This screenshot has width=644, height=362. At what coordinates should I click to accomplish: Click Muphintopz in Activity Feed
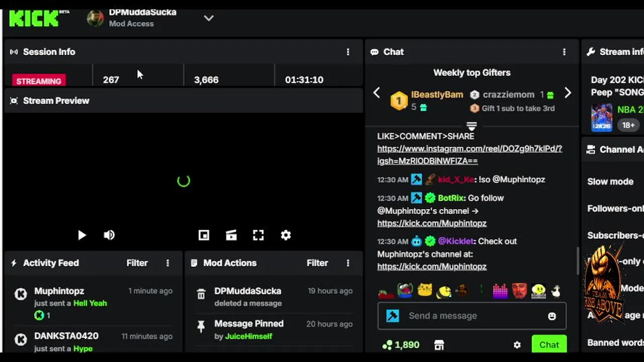pyautogui.click(x=59, y=291)
